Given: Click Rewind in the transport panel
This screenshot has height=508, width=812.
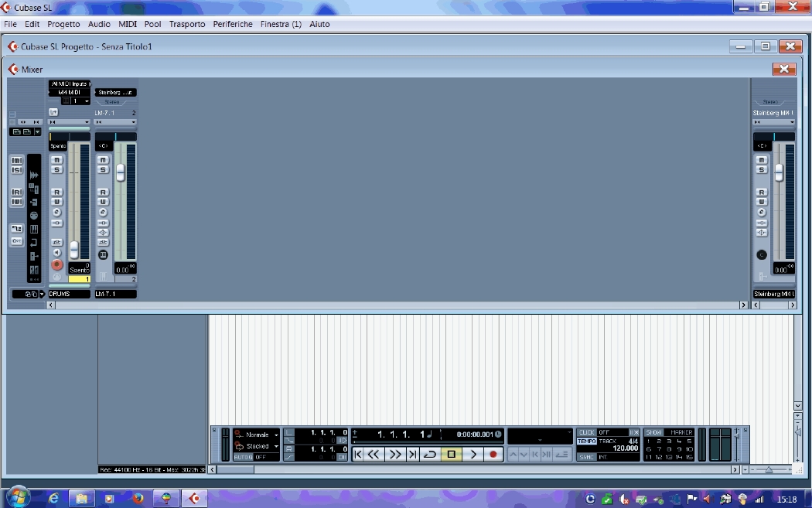Looking at the screenshot, I should tap(374, 454).
